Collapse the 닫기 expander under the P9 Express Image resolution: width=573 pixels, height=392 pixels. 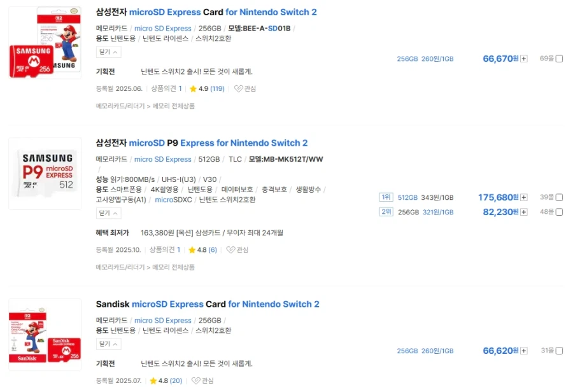108,213
